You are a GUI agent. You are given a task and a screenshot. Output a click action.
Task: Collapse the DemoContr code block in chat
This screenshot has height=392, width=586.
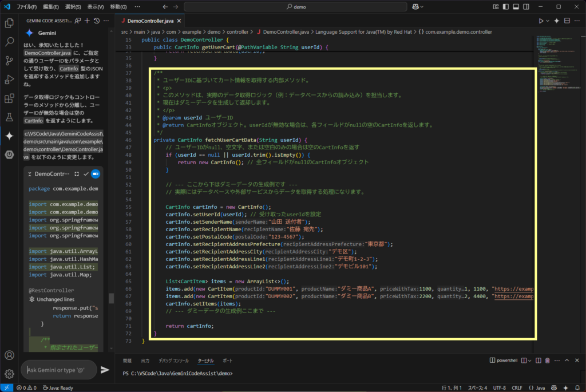(x=30, y=174)
